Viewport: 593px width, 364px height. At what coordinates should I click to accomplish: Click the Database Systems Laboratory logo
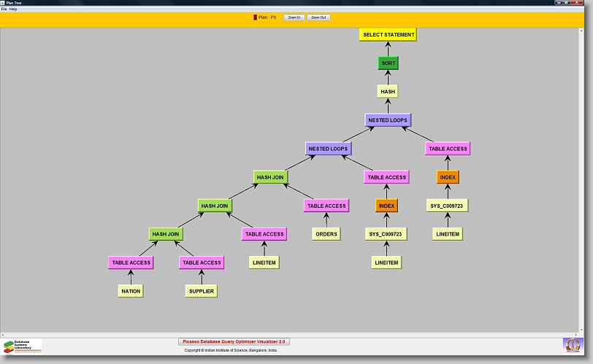[22, 345]
